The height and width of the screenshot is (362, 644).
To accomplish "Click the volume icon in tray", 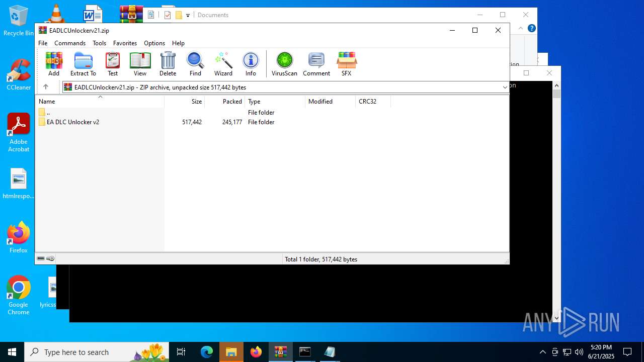I will click(579, 352).
